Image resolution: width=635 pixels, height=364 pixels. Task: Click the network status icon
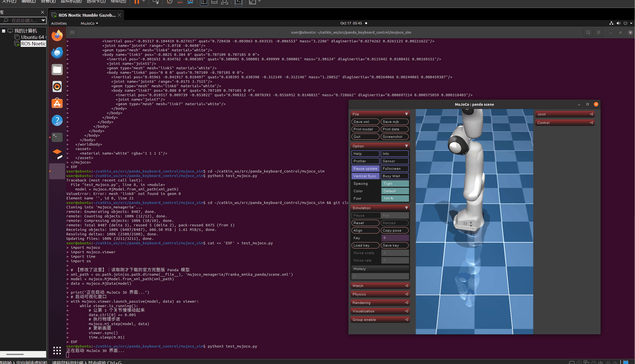(x=611, y=23)
